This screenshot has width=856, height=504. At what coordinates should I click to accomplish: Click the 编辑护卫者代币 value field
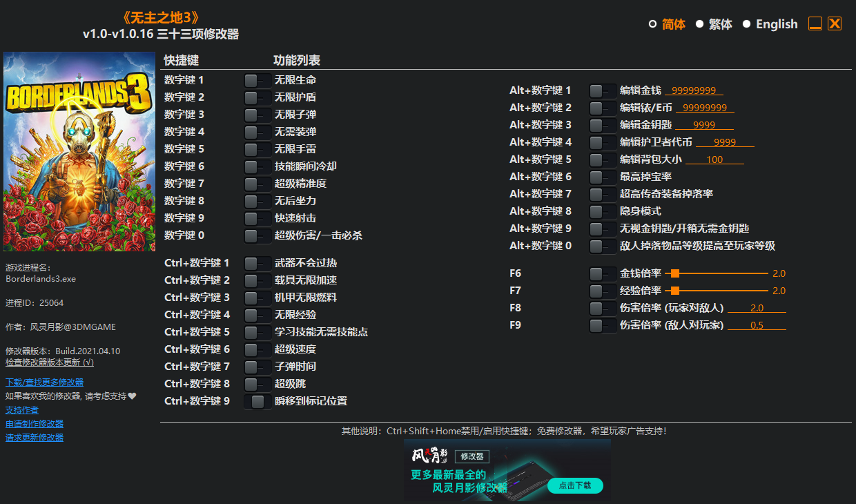point(725,142)
